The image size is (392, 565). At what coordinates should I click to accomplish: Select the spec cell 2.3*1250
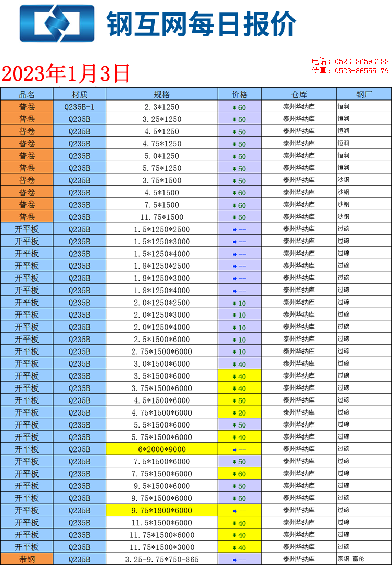tap(162, 107)
